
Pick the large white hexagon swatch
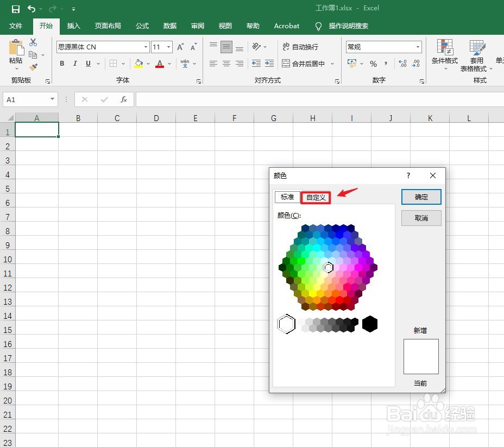click(x=286, y=324)
